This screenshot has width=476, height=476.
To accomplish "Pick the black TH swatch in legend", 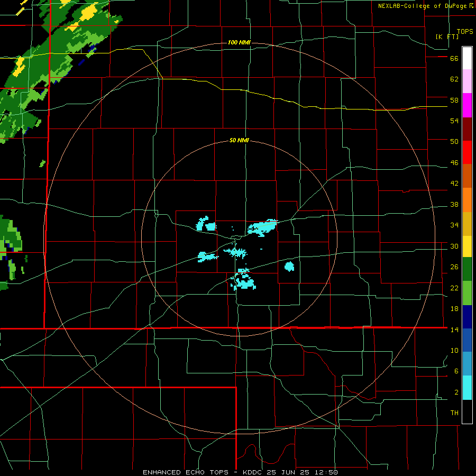I will tap(467, 411).
